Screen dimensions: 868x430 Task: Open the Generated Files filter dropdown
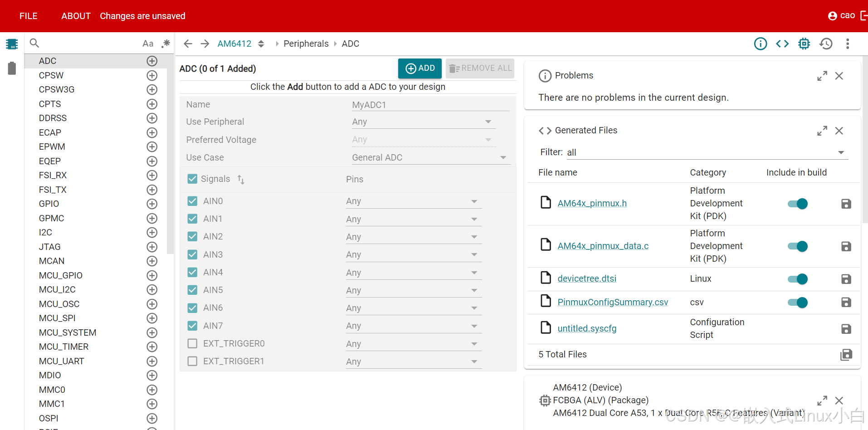707,152
